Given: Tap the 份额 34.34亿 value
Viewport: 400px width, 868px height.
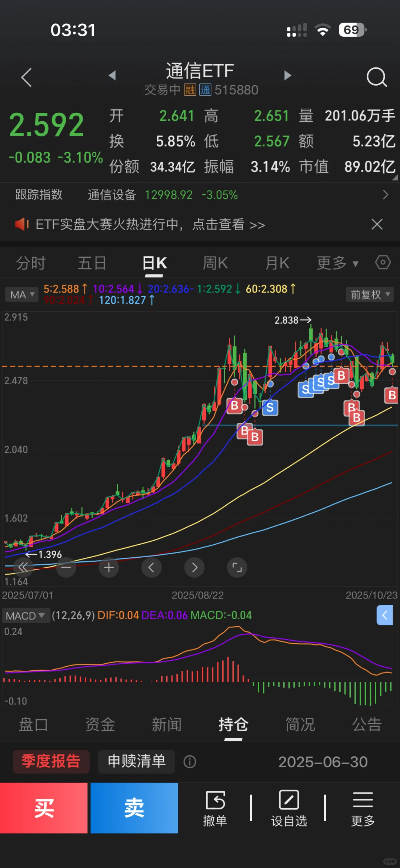Looking at the screenshot, I should pyautogui.click(x=172, y=167).
